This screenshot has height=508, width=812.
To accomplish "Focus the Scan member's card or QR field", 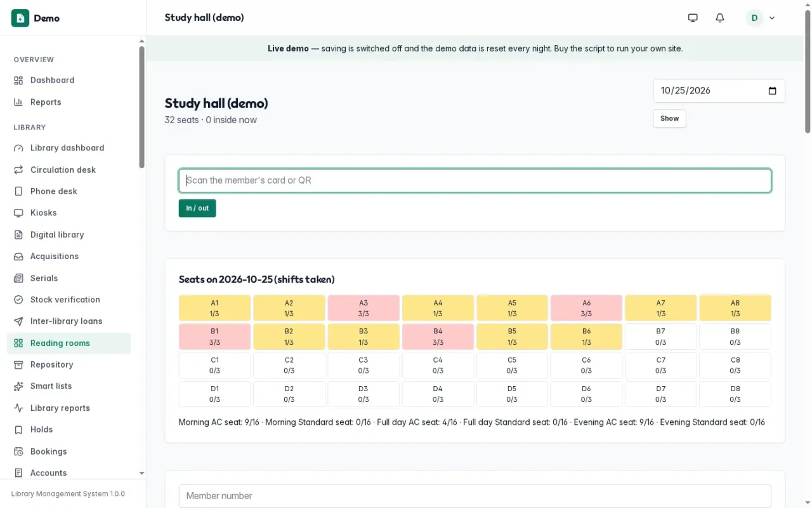I will (x=475, y=180).
